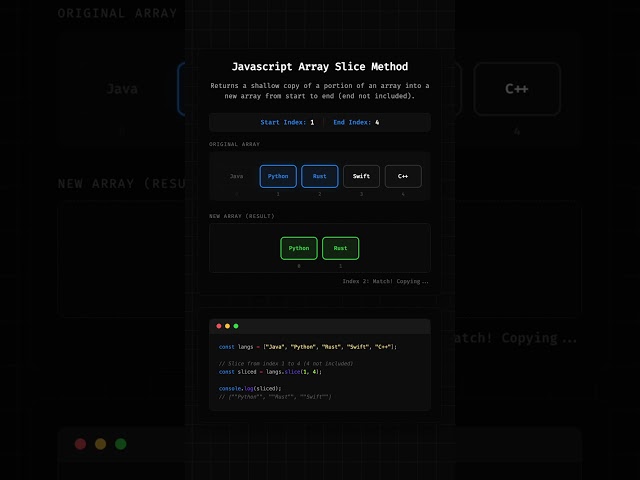
Task: Click the 'const langs' code line
Action: tap(307, 347)
